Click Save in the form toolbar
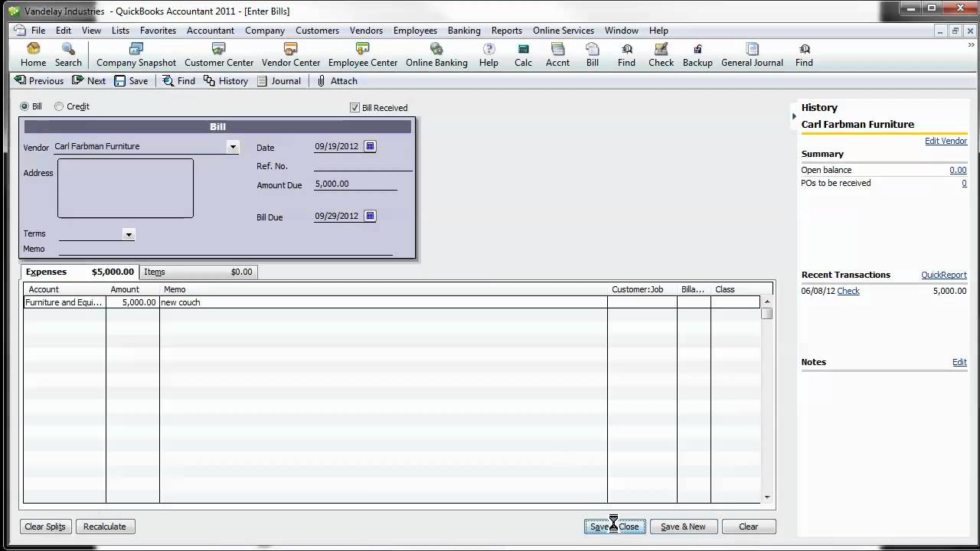980x551 pixels. click(x=131, y=80)
